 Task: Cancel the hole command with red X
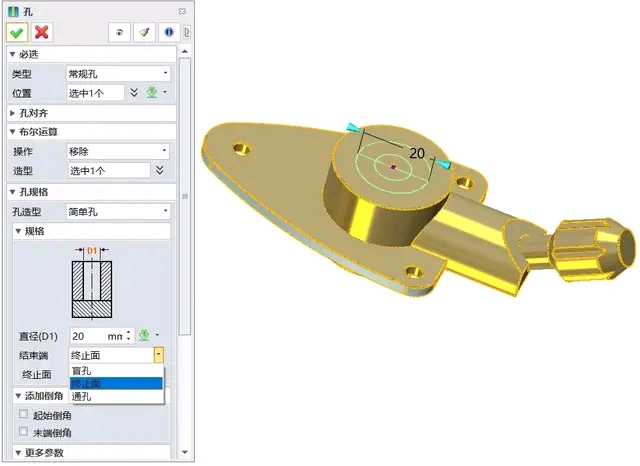pos(41,32)
